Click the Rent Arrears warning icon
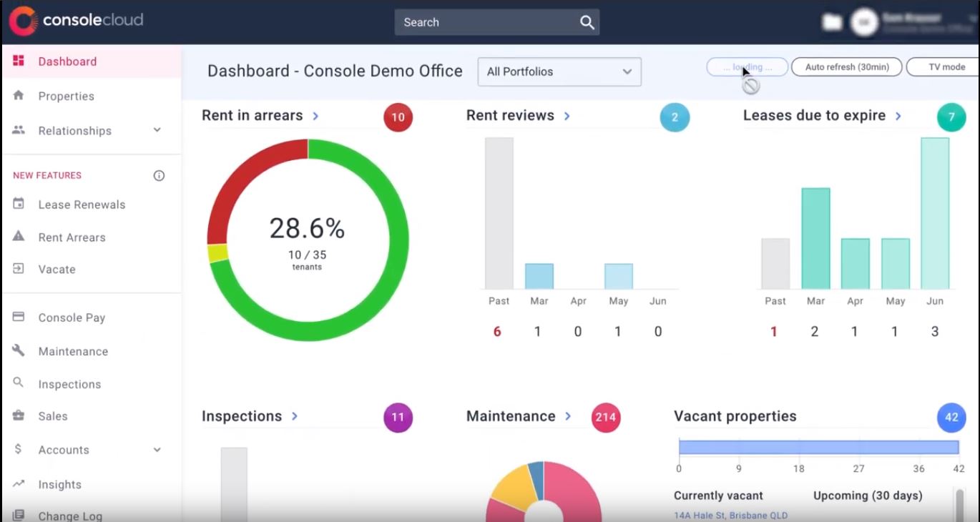 (19, 237)
